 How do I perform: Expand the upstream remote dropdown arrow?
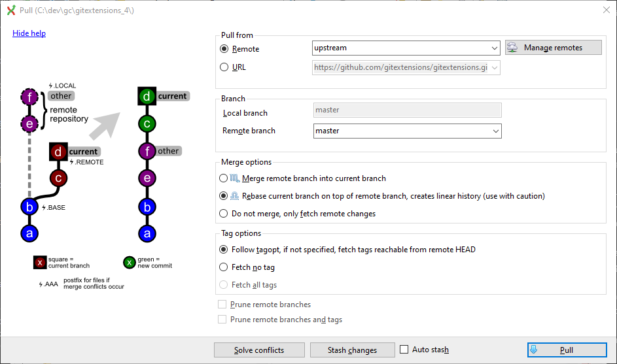pyautogui.click(x=495, y=48)
